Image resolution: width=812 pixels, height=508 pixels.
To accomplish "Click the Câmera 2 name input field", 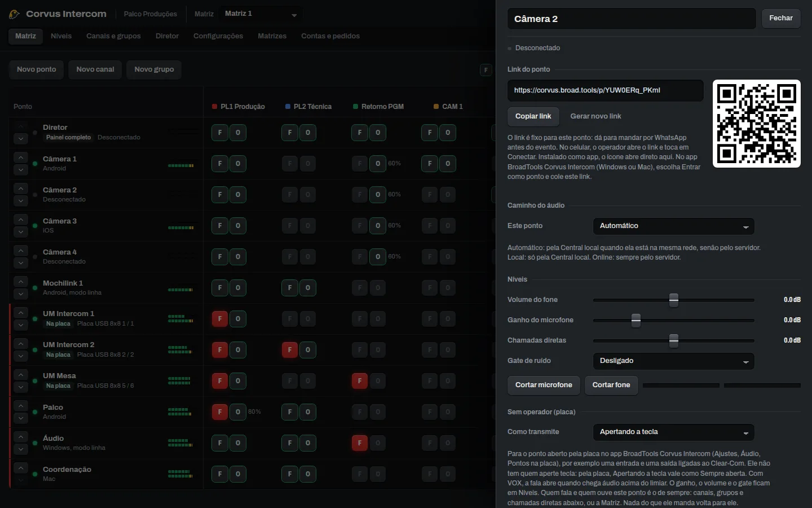I will (632, 19).
